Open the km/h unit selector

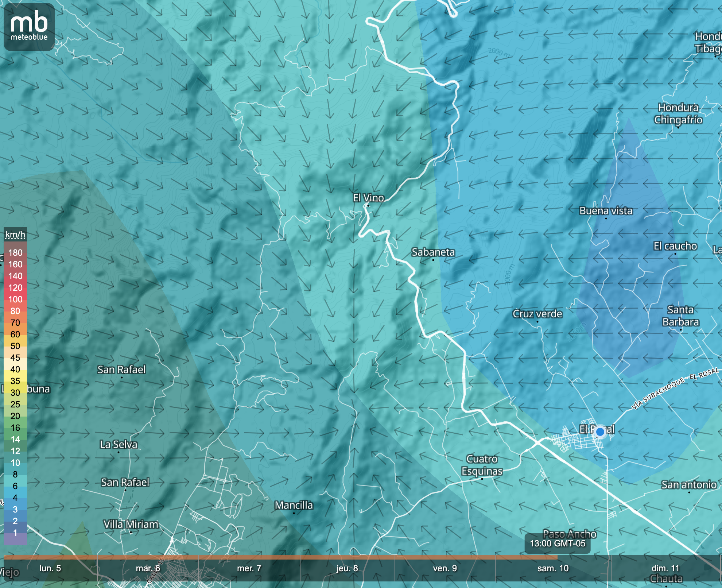[x=15, y=235]
